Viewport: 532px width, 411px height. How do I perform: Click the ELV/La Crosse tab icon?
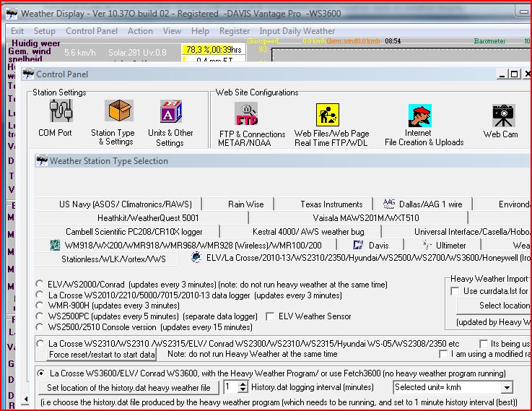[196, 257]
